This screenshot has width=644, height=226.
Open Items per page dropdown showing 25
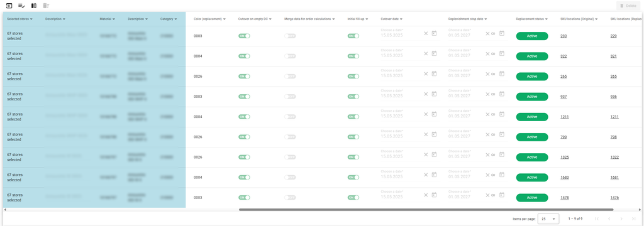pos(548,219)
